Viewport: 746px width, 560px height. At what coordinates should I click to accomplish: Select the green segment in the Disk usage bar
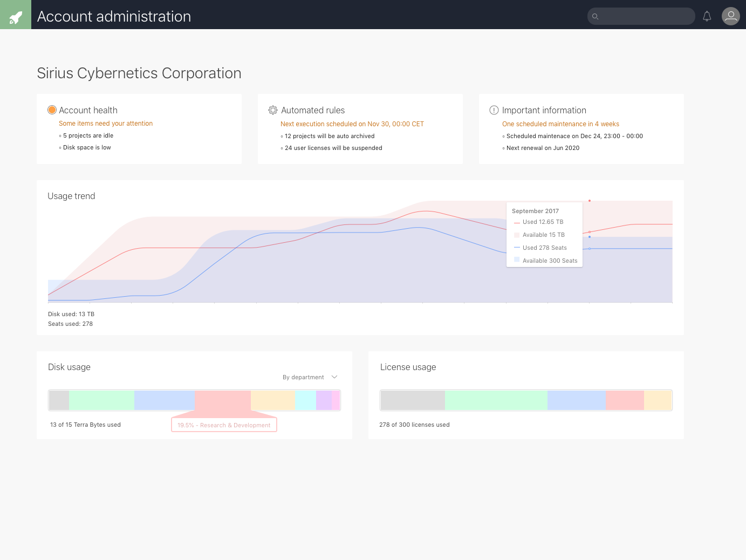(101, 400)
